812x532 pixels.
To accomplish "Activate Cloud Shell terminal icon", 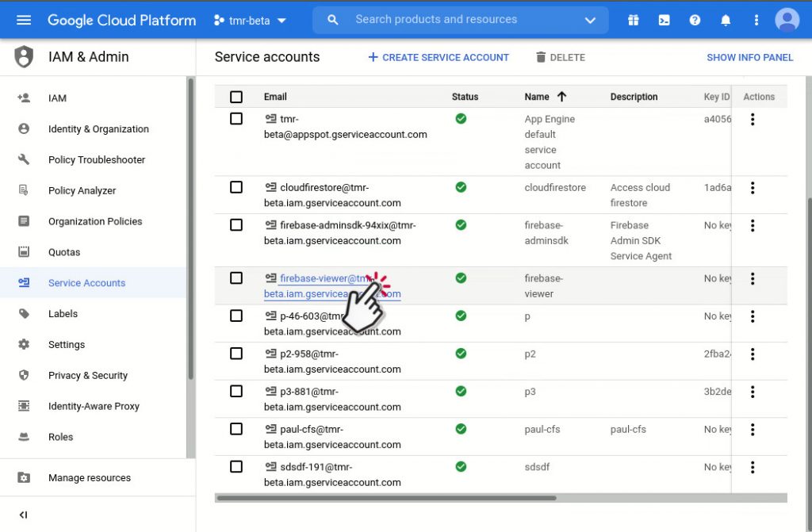I will click(x=664, y=20).
